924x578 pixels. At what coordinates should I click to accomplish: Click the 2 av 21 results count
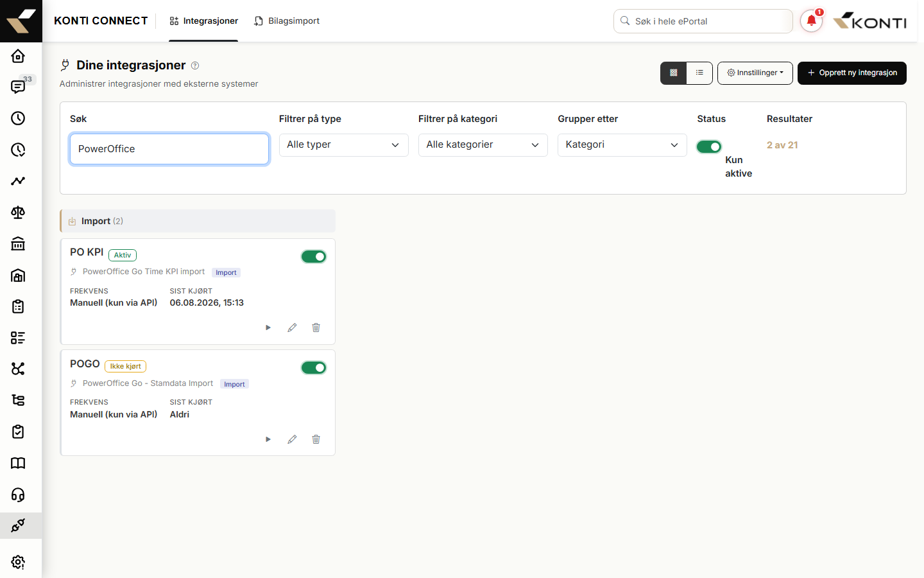782,145
